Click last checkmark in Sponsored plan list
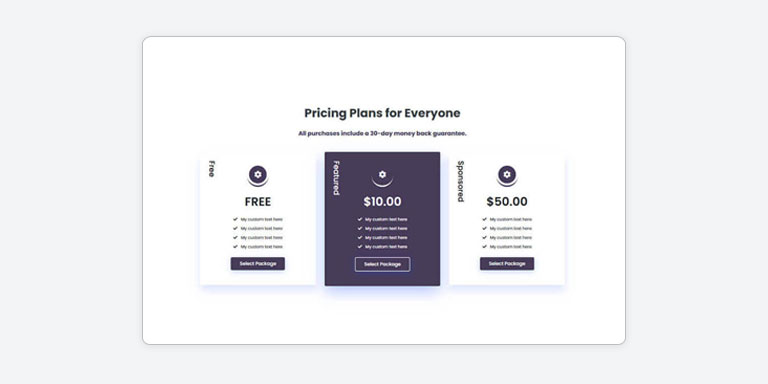This screenshot has height=384, width=768. point(484,247)
